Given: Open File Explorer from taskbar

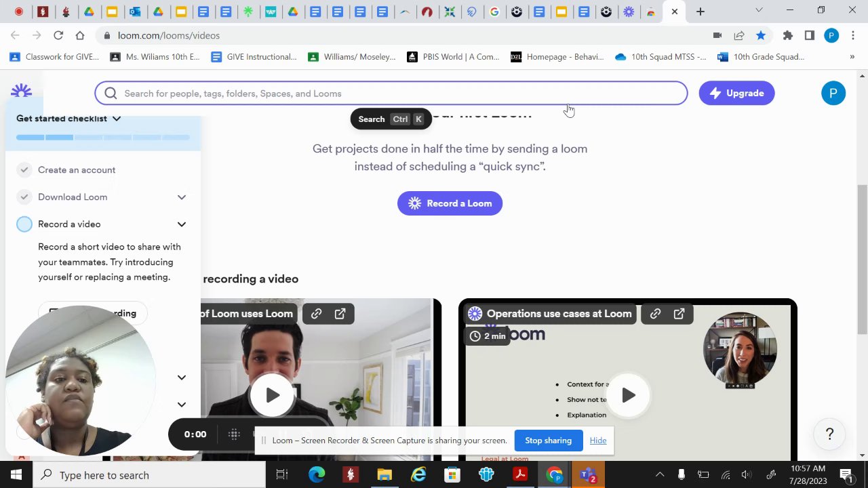Looking at the screenshot, I should click(x=384, y=475).
